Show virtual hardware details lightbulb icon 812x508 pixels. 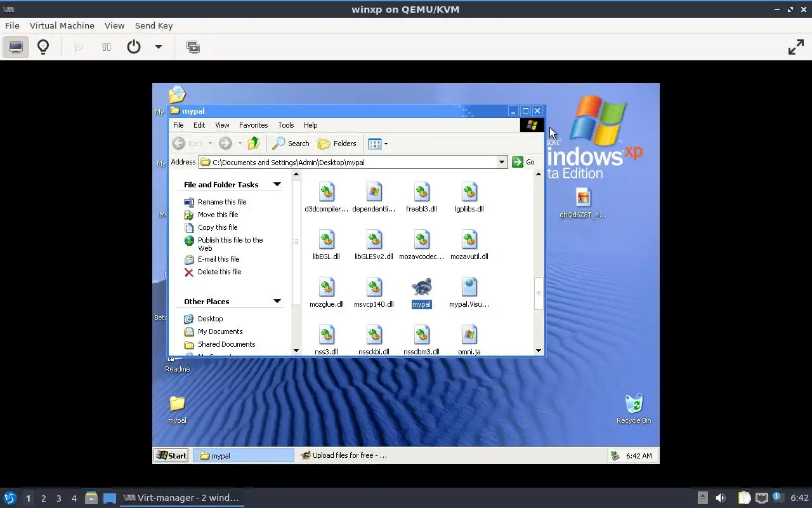coord(43,47)
